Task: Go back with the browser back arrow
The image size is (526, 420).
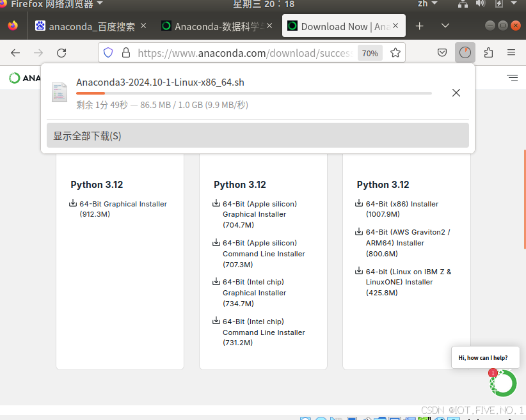Action: click(x=15, y=53)
